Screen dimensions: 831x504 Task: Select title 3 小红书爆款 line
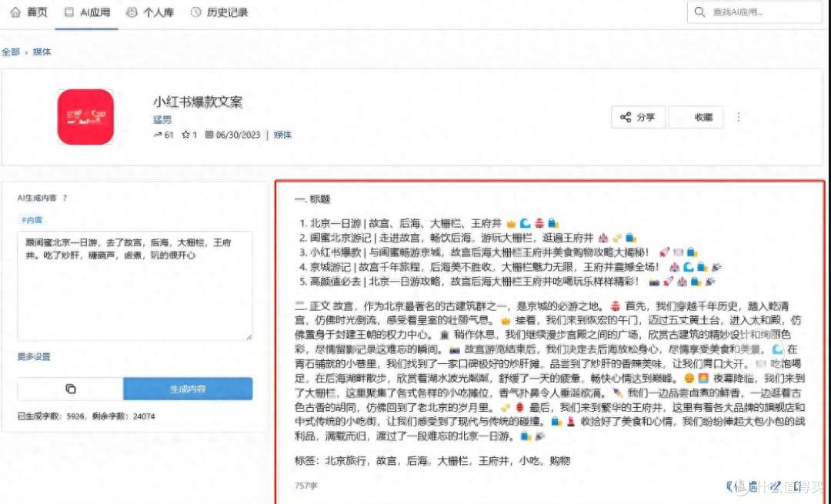498,252
